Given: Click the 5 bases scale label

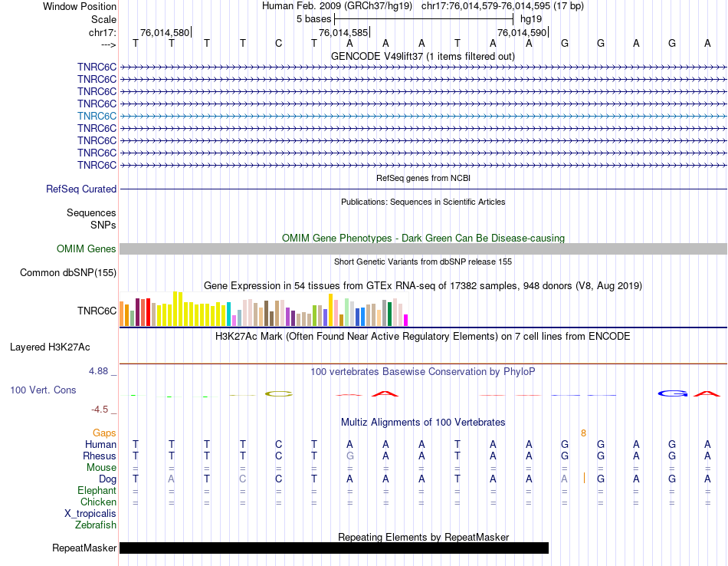Looking at the screenshot, I should click(x=314, y=19).
